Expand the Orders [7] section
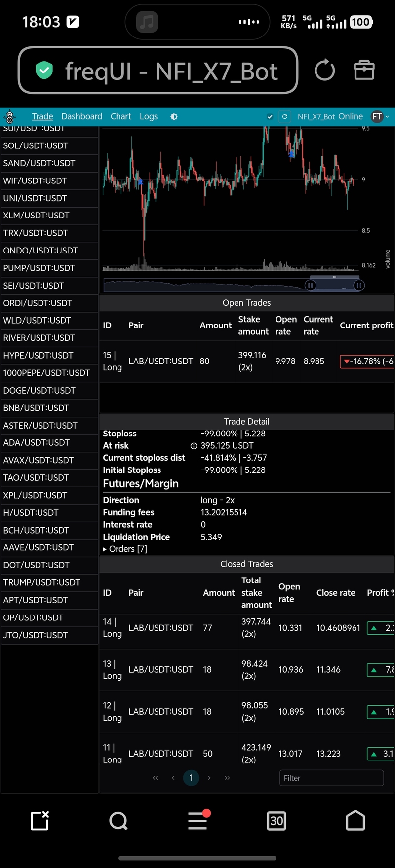 (125, 549)
